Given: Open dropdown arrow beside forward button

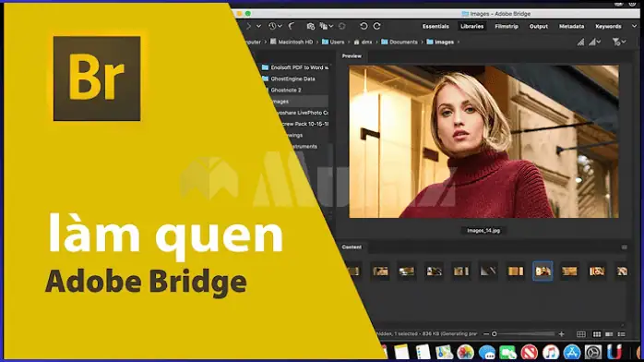Looking at the screenshot, I should point(258,26).
